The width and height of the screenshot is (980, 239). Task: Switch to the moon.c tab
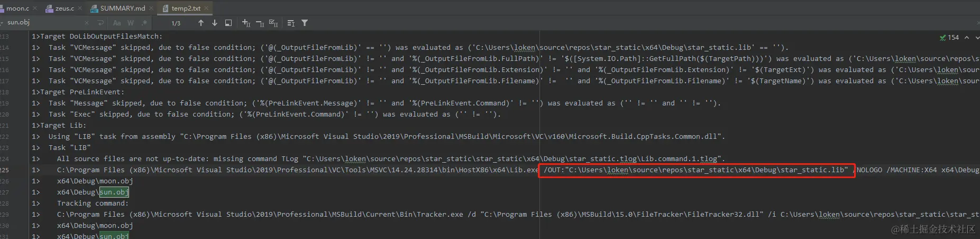[17, 8]
